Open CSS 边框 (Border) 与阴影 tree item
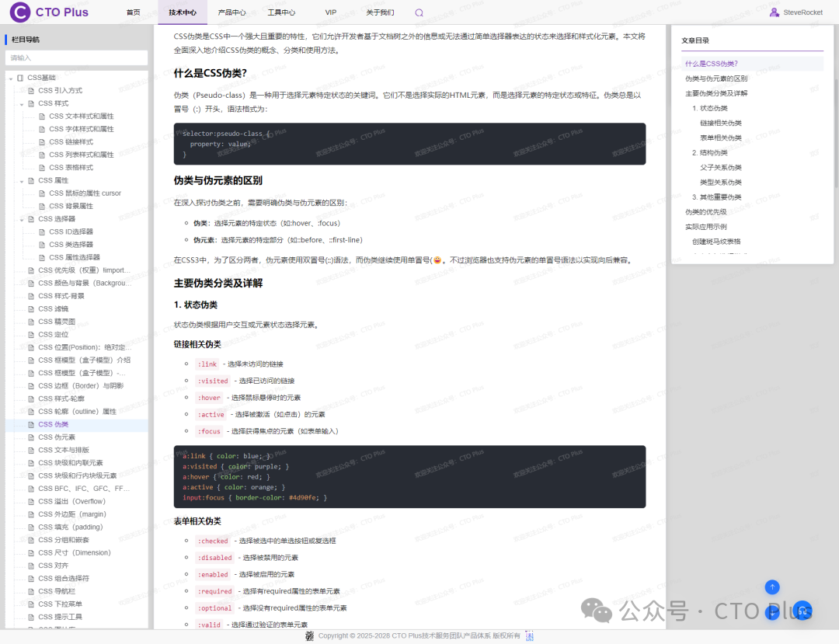Screen dimensions: 839x644 (x=81, y=386)
